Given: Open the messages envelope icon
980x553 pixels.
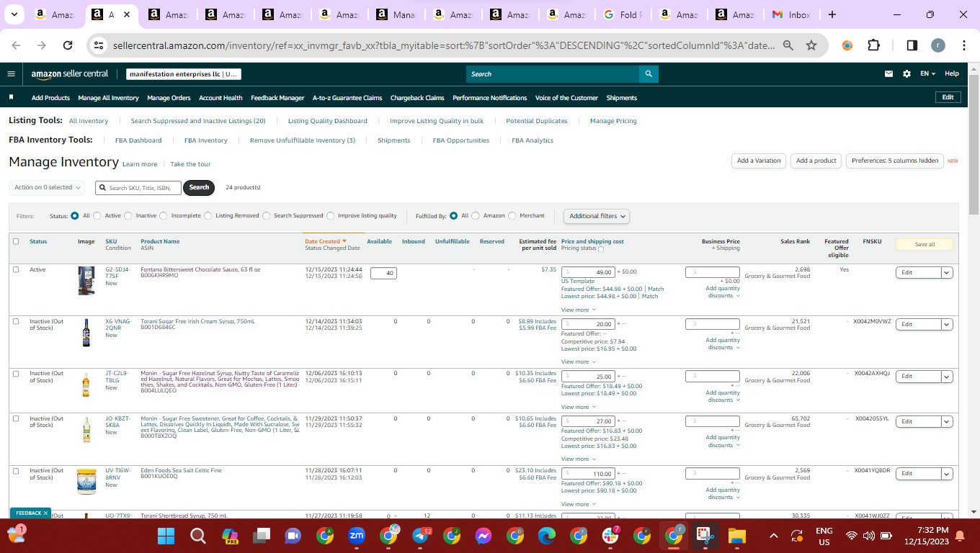Looking at the screenshot, I should (888, 73).
